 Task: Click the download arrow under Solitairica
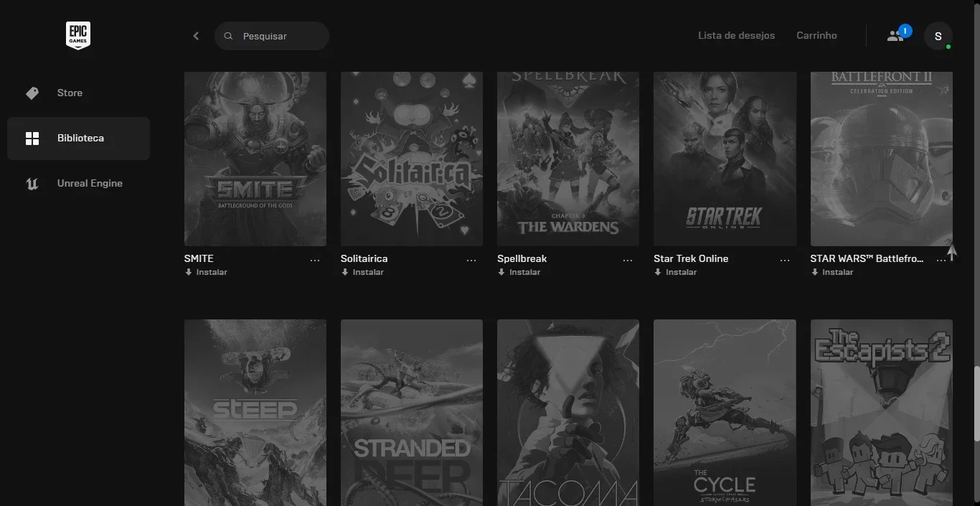tap(345, 272)
